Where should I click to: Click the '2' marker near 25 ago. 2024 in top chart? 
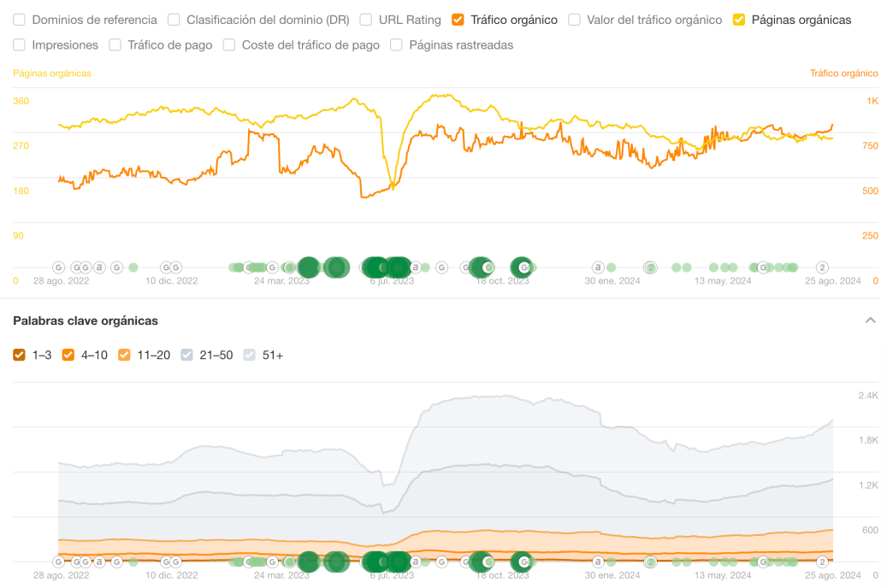pyautogui.click(x=823, y=268)
